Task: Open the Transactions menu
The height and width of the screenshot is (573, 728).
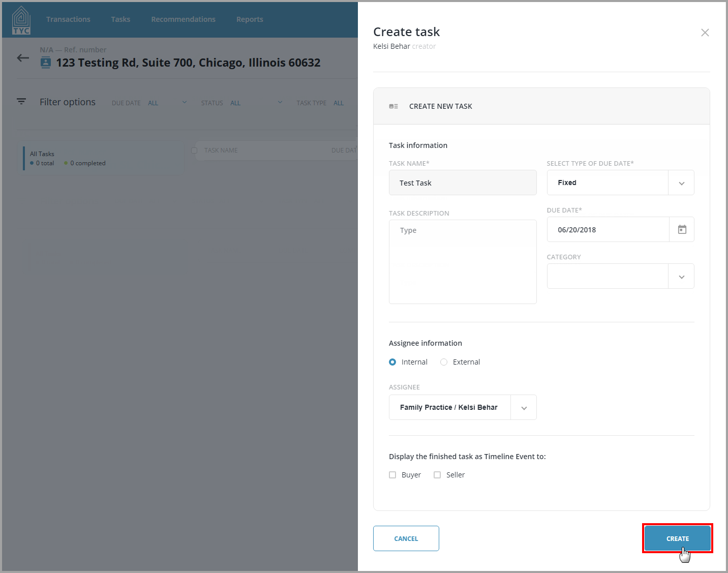Action: 68,19
